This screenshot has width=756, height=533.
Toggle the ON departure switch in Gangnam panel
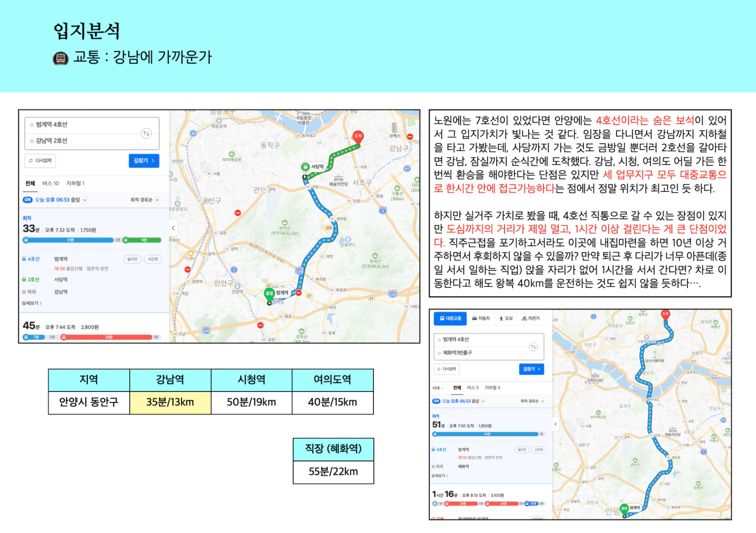click(28, 200)
